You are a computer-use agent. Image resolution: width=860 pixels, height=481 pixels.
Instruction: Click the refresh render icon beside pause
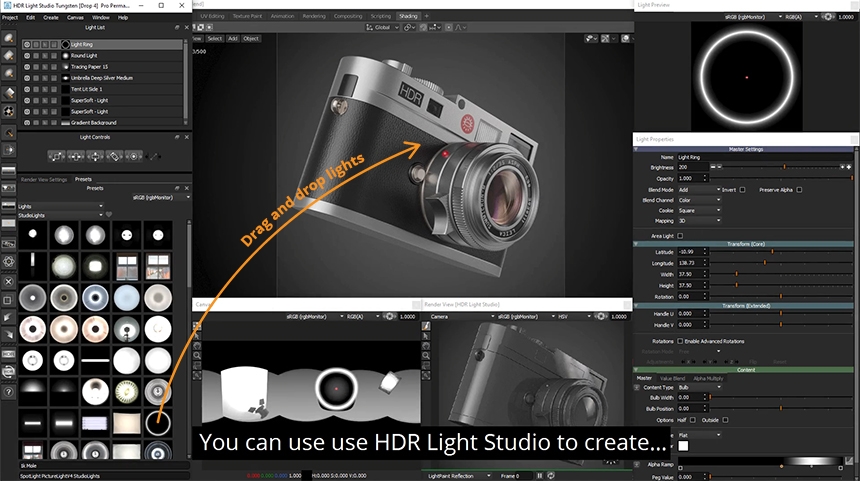click(x=551, y=476)
